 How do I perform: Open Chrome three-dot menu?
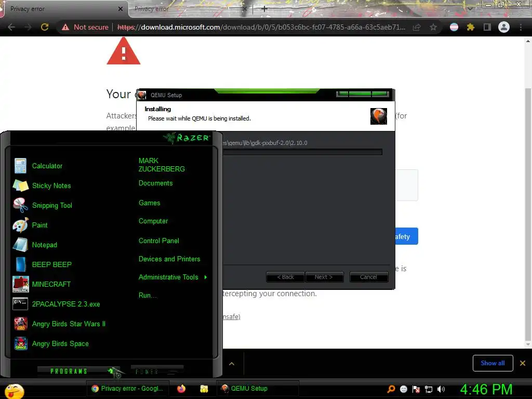[521, 27]
